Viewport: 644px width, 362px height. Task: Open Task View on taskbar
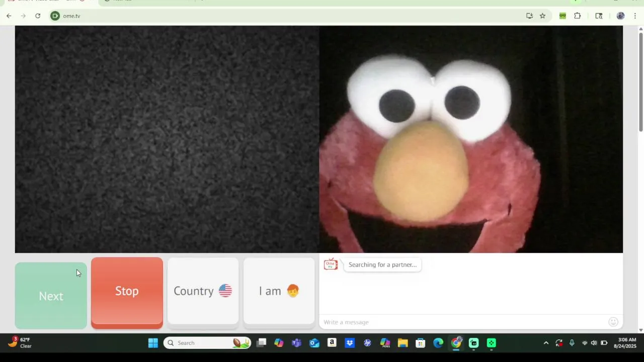[x=261, y=343]
